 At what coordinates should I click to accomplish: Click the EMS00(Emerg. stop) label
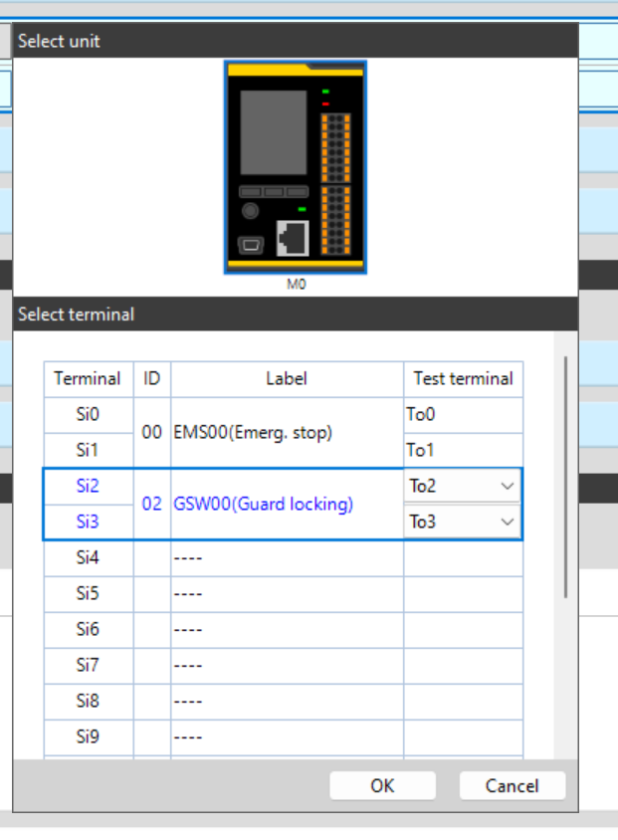(x=253, y=432)
